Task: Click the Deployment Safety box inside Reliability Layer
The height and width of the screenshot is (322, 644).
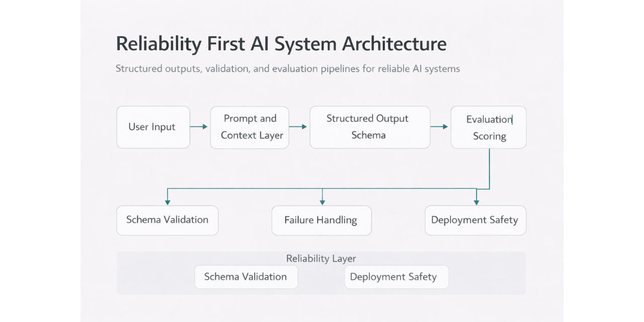Action: click(395, 277)
